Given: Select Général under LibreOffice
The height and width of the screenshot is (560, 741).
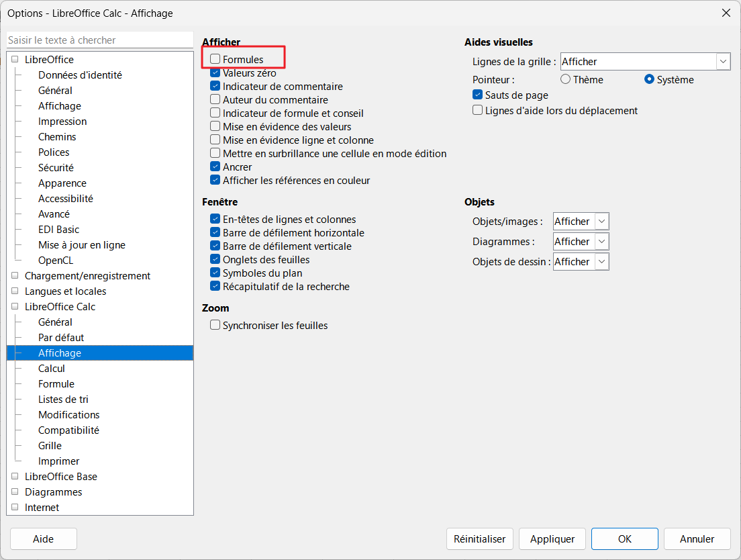Looking at the screenshot, I should [55, 90].
